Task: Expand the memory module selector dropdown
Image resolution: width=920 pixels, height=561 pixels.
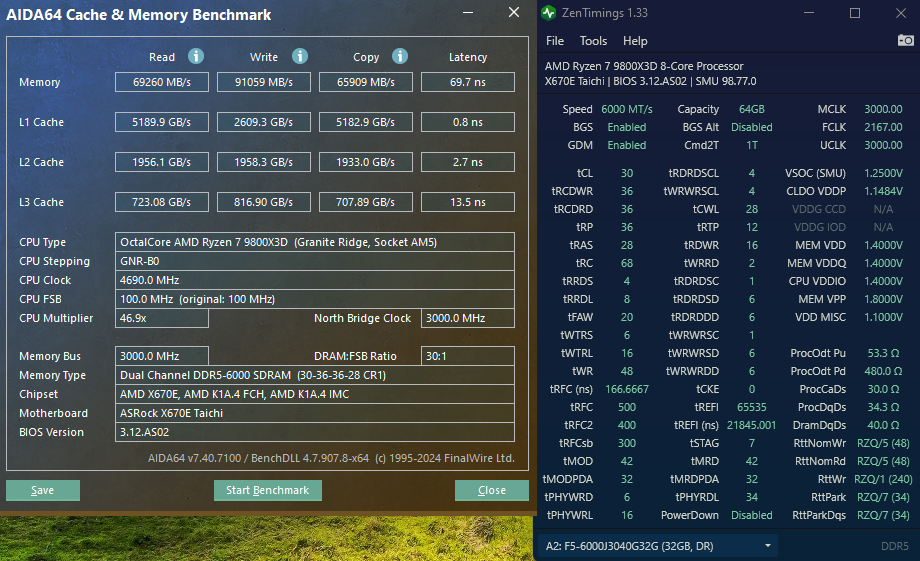Action: [x=768, y=545]
